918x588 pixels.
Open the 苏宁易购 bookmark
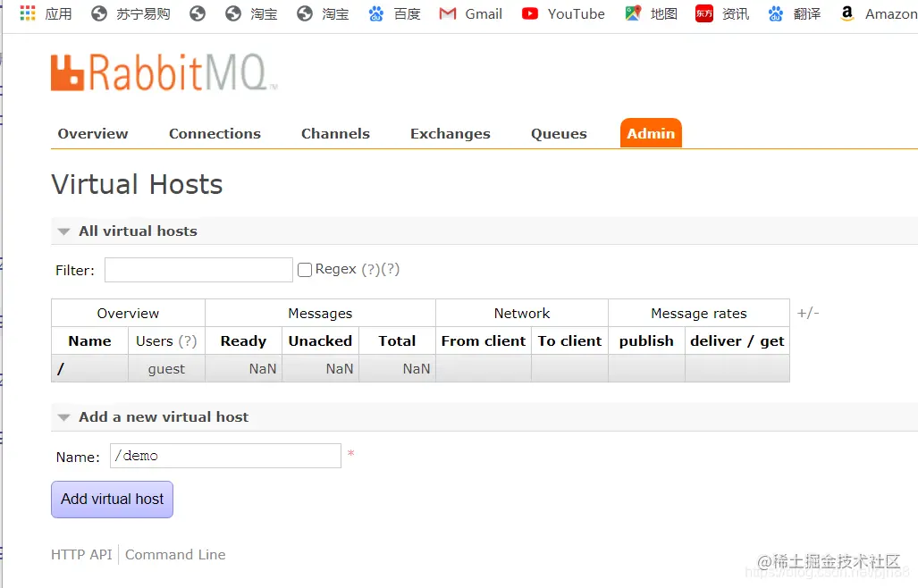point(131,13)
